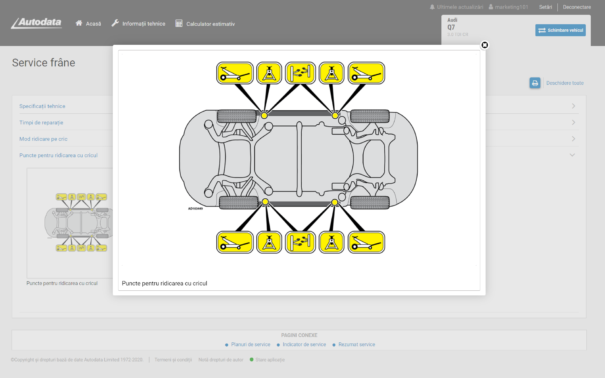Screen dimensions: 605x378
Task: Click bottom-right trolley jack icon in diagram
Action: point(366,242)
